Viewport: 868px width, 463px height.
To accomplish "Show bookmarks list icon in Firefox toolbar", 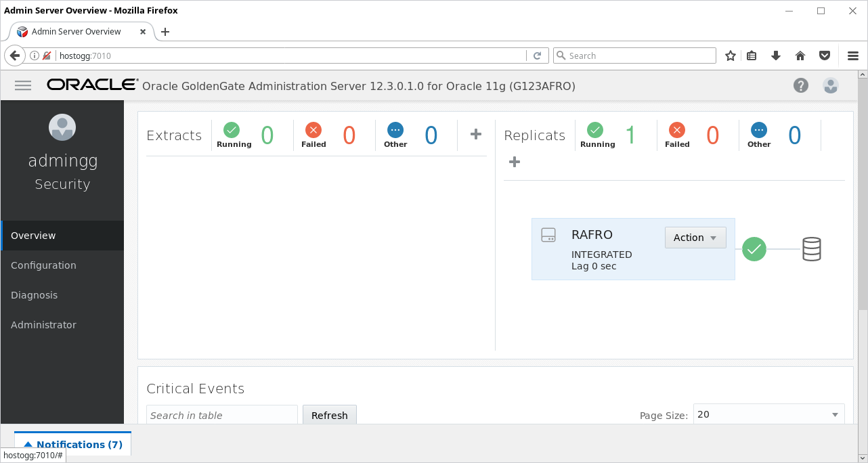I will coord(752,56).
